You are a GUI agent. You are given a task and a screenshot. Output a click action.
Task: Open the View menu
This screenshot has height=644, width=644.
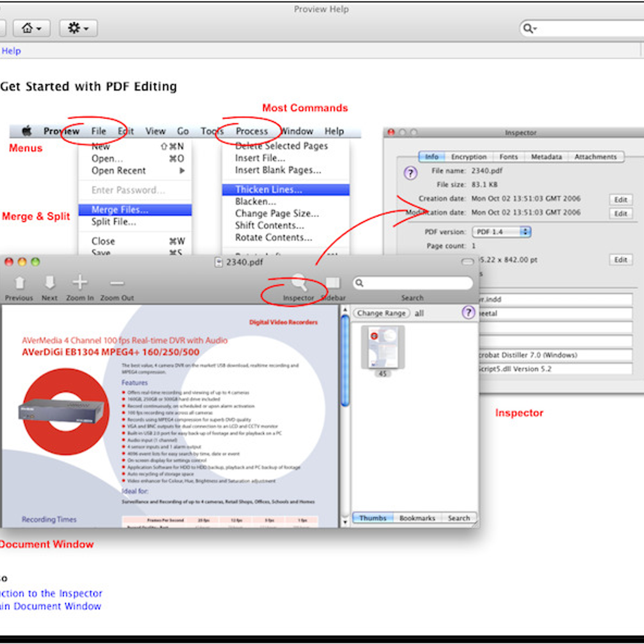[x=155, y=131]
